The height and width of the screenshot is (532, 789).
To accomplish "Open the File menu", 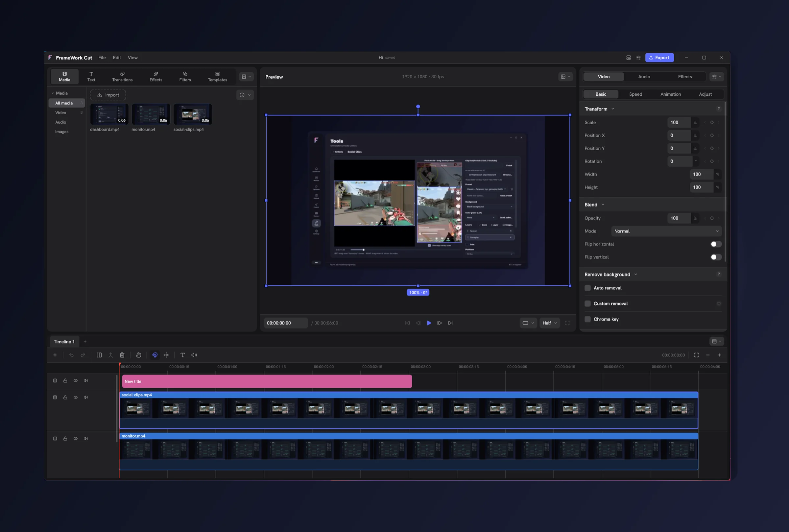I will click(102, 58).
